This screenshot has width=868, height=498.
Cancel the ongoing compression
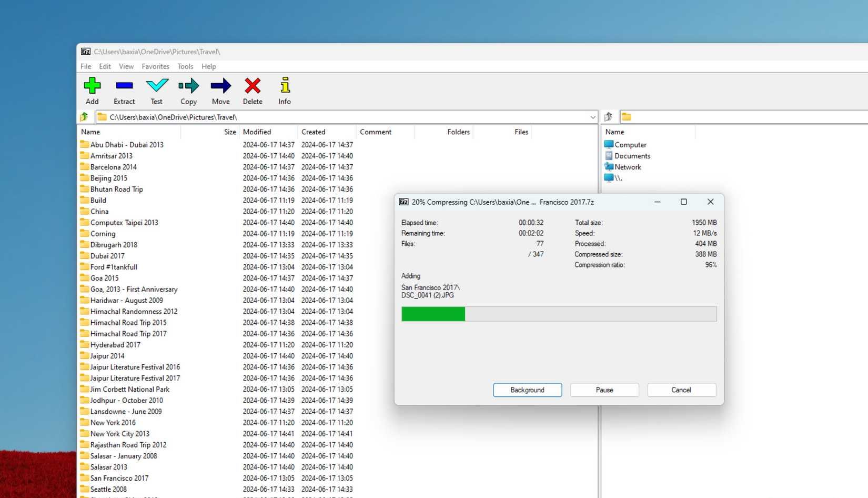click(681, 390)
